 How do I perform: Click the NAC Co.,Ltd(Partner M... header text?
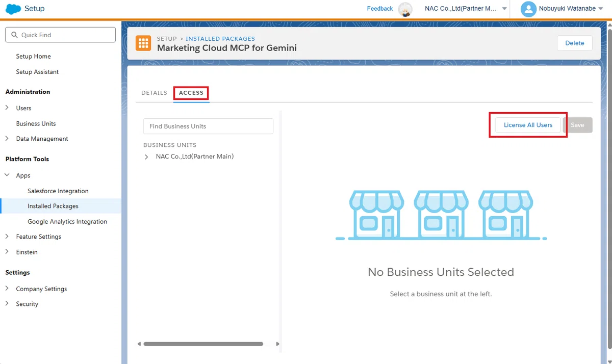(461, 9)
